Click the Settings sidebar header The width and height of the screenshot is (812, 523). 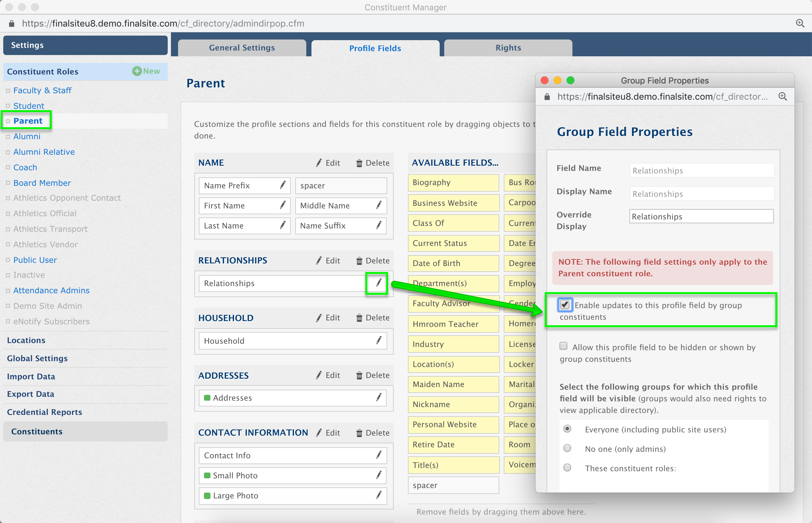coord(85,45)
